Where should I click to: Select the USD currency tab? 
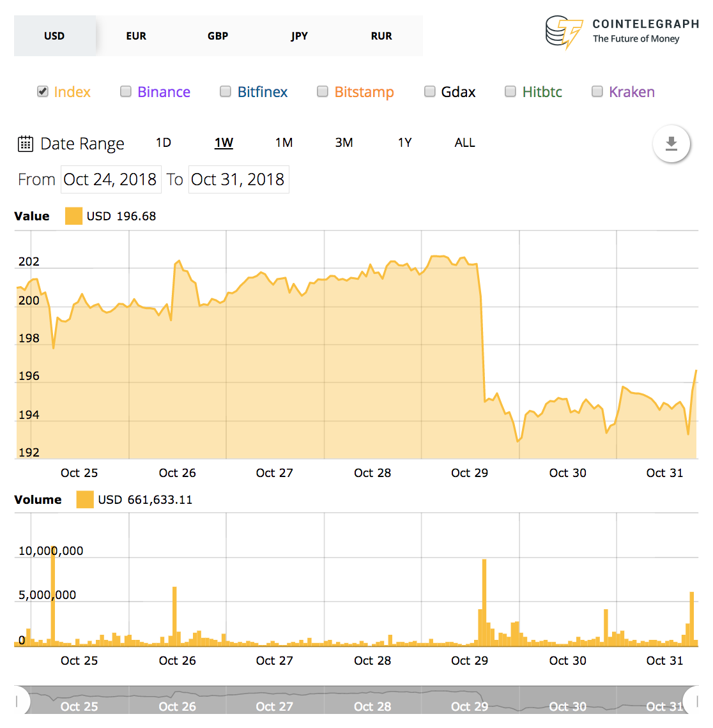click(x=54, y=36)
